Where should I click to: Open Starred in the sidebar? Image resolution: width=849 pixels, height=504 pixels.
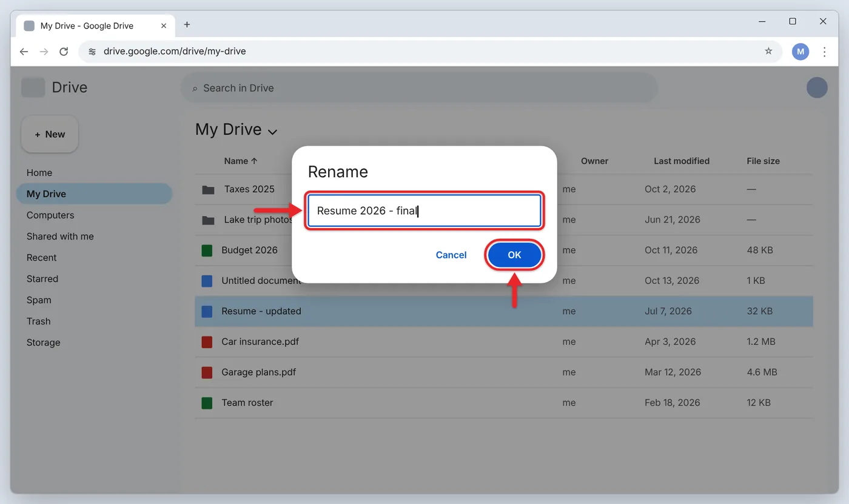coord(42,279)
